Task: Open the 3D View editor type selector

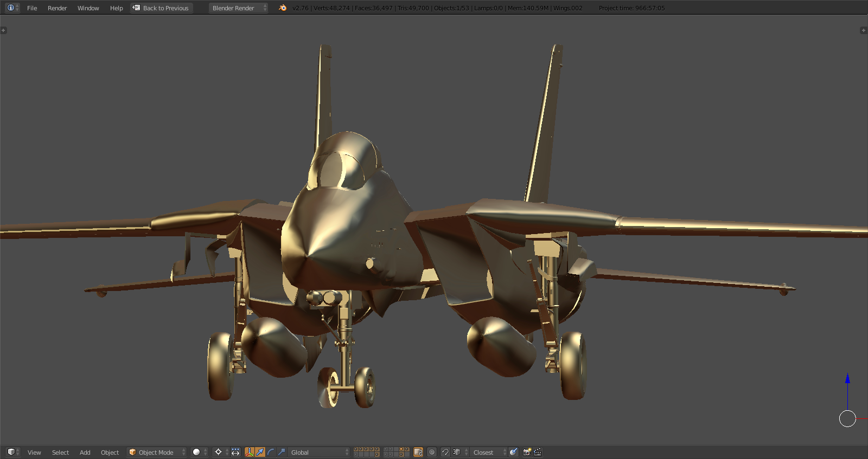Action: pos(12,452)
